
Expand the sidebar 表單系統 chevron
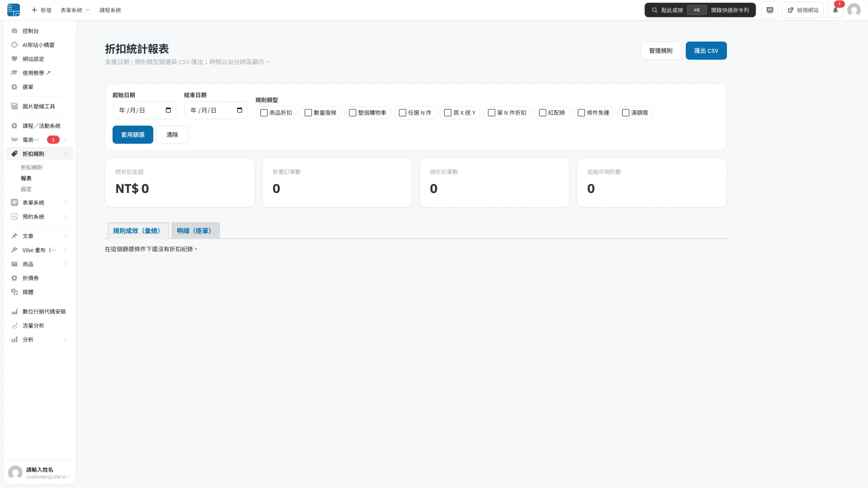point(65,202)
